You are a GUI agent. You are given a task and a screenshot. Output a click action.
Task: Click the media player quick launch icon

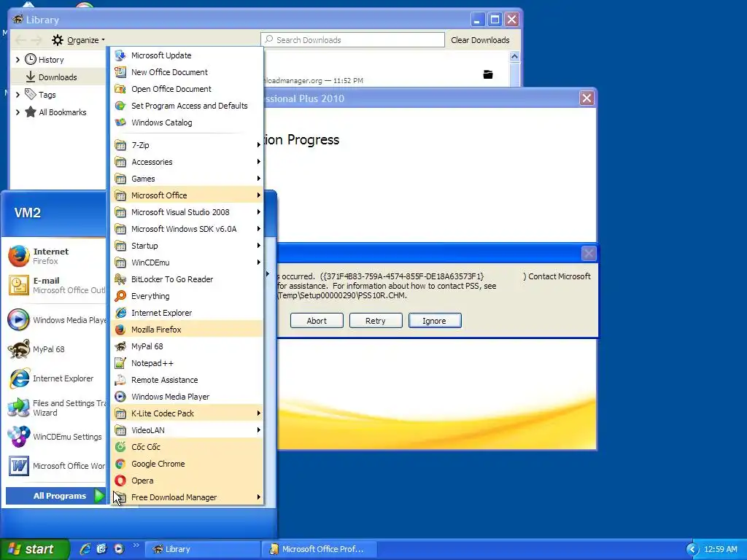119,549
